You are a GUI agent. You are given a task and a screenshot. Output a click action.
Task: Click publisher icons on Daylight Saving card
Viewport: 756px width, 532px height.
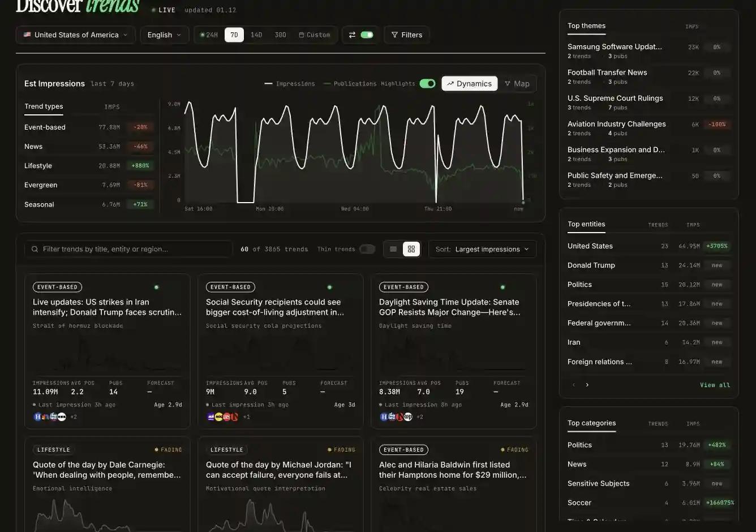(396, 417)
